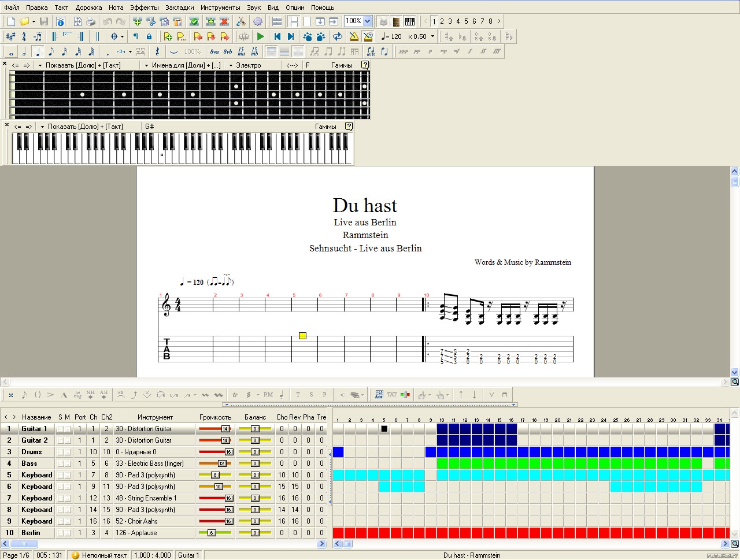Switch to track number 8 button
This screenshot has width=740, height=560.
coord(491,21)
